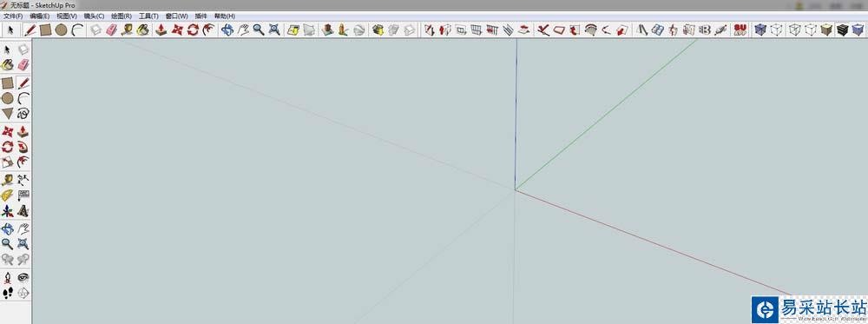
Task: Open the 镜头(C) camera menu
Action: (x=94, y=16)
